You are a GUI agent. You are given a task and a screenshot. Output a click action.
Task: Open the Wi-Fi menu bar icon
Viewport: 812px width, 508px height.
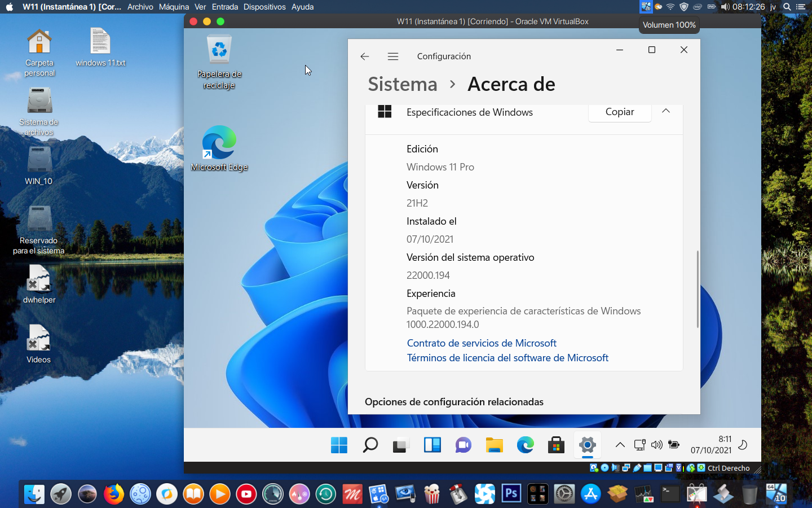coord(670,7)
